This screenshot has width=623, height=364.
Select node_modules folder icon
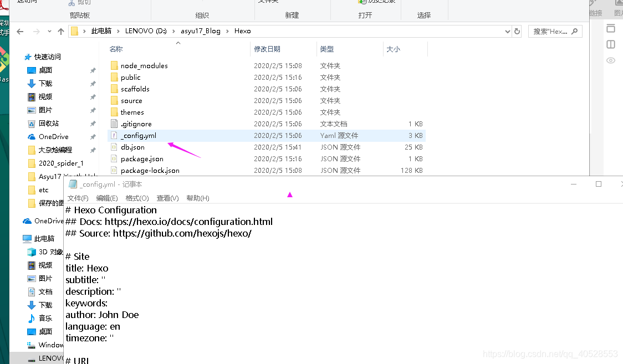tap(114, 65)
